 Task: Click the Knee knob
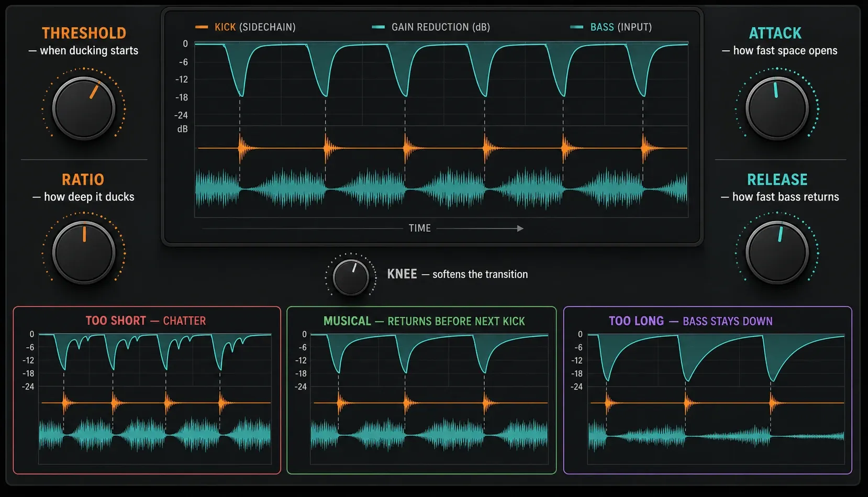[351, 277]
